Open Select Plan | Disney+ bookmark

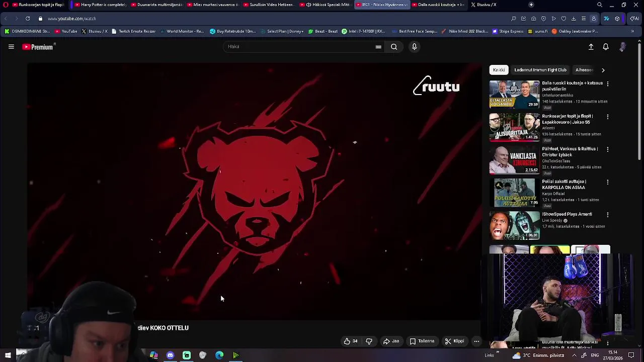point(282,31)
